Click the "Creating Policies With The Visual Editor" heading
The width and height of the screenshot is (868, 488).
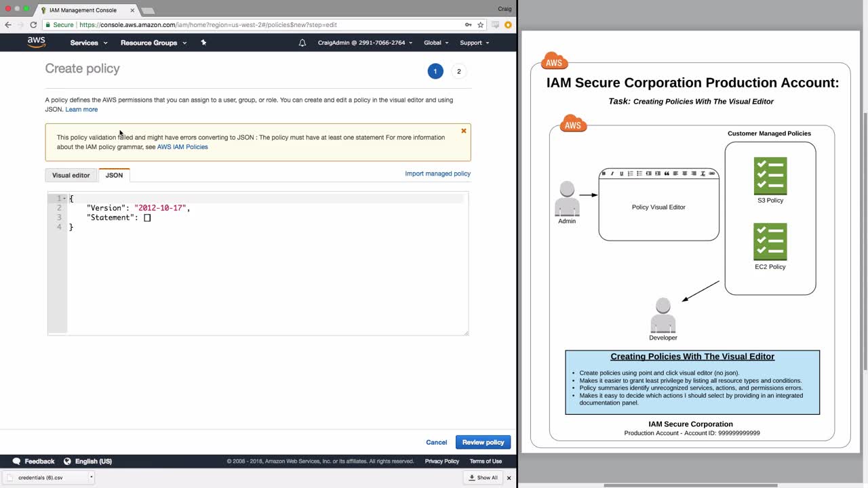point(692,357)
